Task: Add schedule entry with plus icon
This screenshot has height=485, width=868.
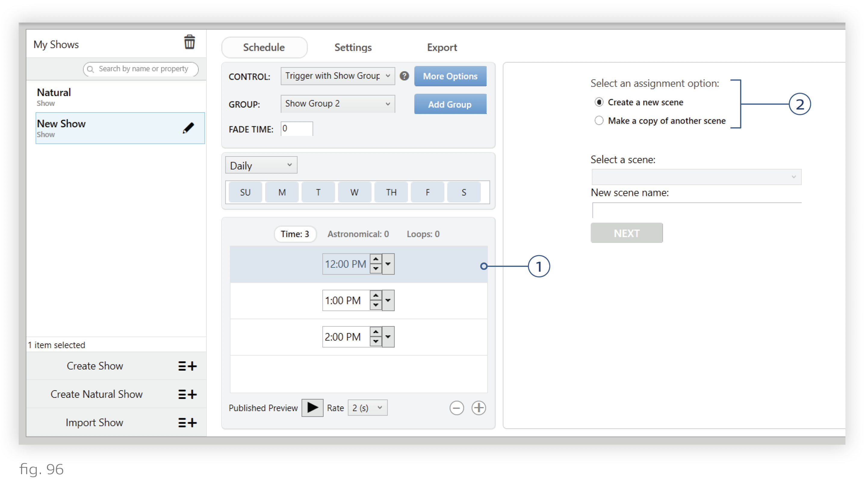Action: tap(479, 408)
